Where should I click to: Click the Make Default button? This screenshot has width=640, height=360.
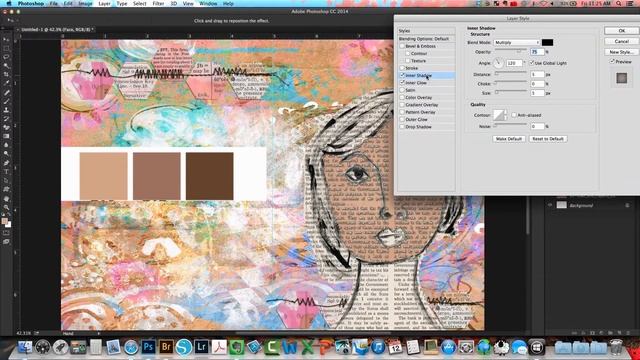[509, 139]
